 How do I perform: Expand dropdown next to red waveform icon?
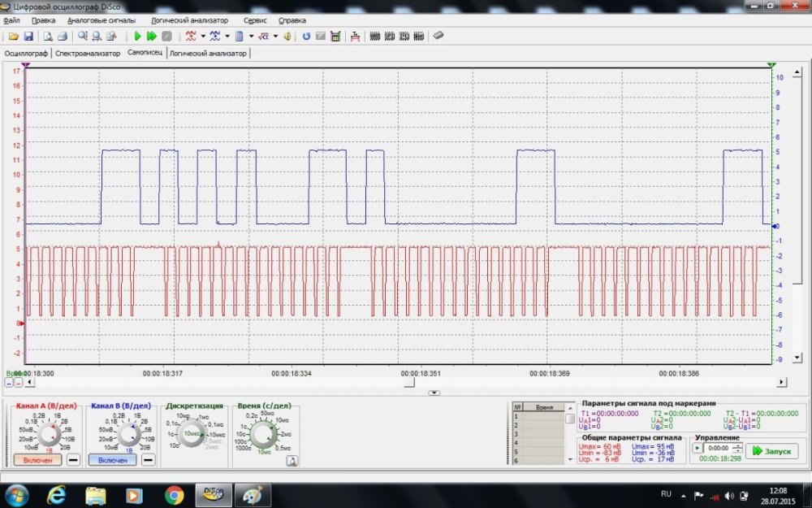tap(203, 37)
